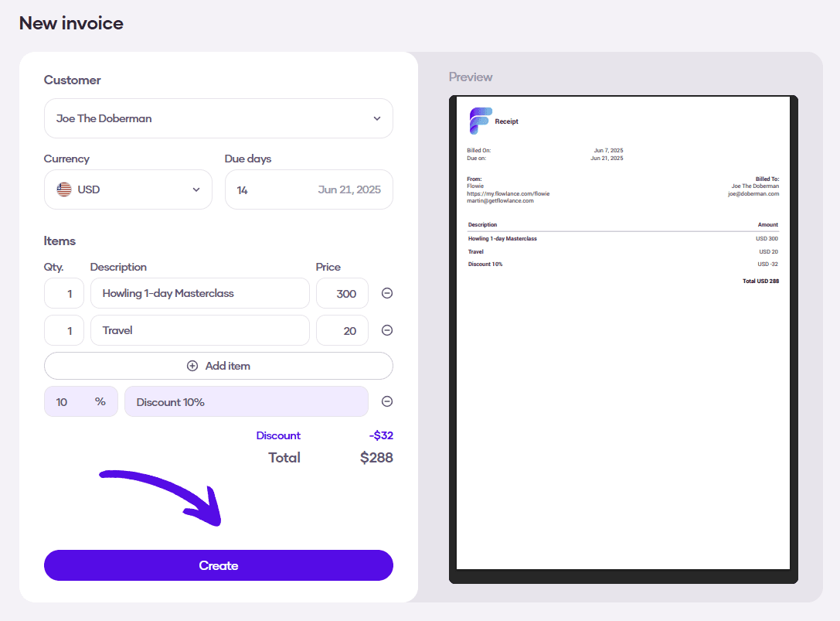
Task: Click the Price column header
Action: [328, 267]
